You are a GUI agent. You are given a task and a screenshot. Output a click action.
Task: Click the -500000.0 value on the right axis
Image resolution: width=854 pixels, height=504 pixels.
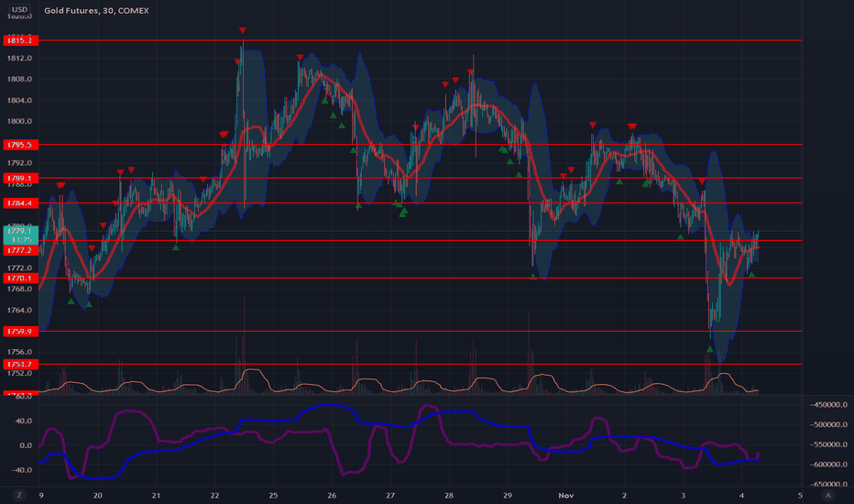[828, 424]
